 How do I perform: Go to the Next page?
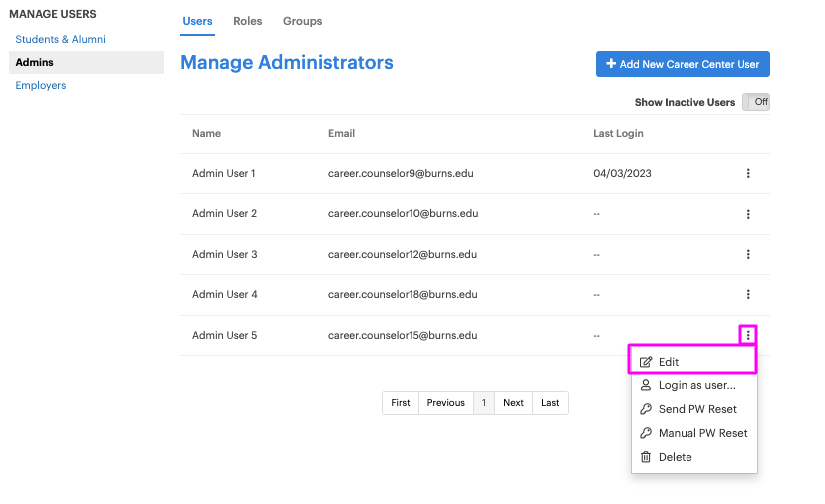pyautogui.click(x=513, y=403)
